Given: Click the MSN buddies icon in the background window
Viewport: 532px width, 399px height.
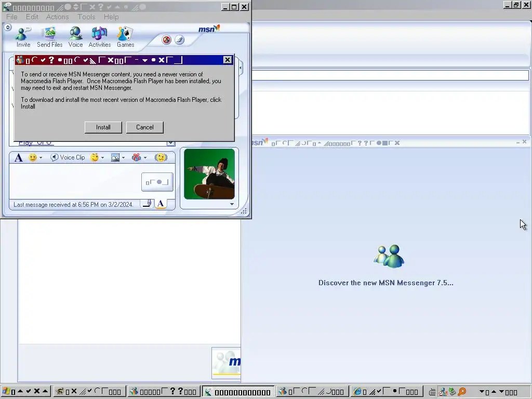Looking at the screenshot, I should [x=389, y=257].
